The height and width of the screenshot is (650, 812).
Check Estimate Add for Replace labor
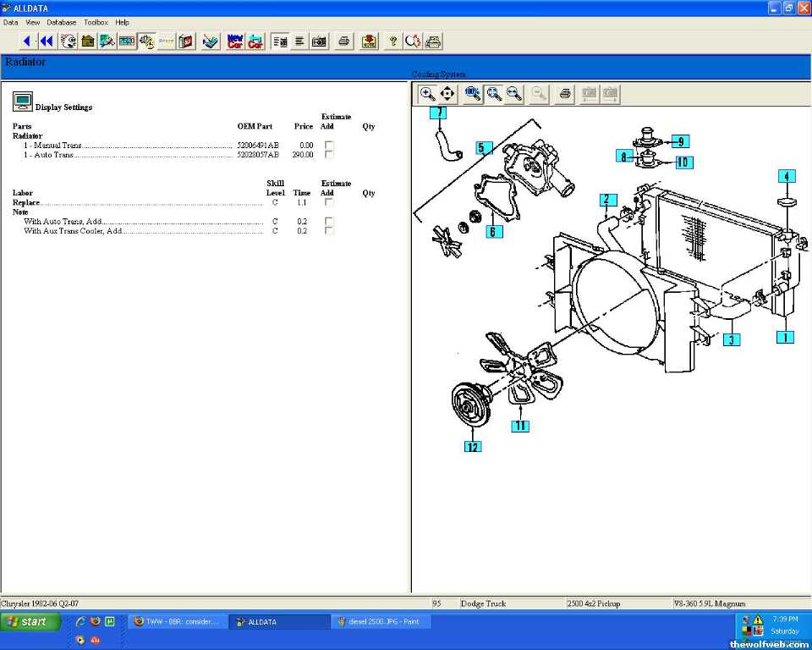point(329,202)
